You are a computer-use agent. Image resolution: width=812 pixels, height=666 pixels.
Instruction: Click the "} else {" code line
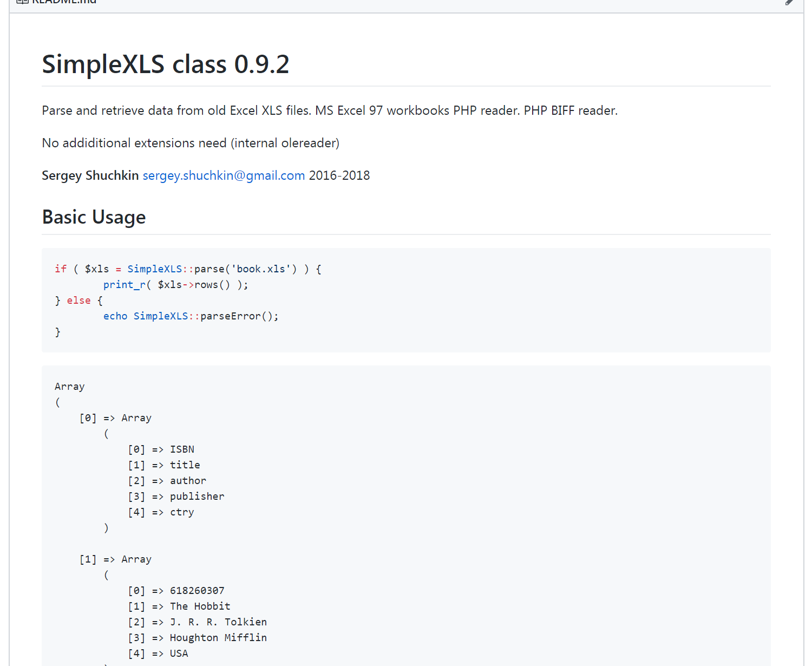tap(78, 301)
